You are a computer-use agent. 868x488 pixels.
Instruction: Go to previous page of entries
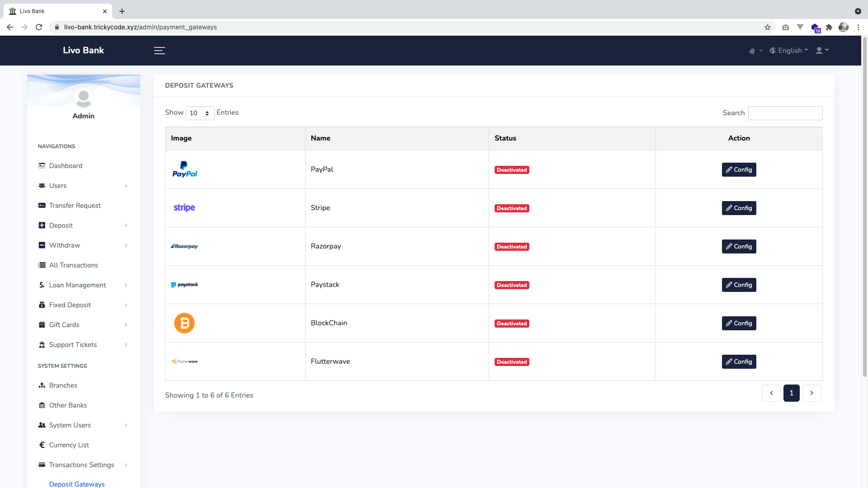771,393
